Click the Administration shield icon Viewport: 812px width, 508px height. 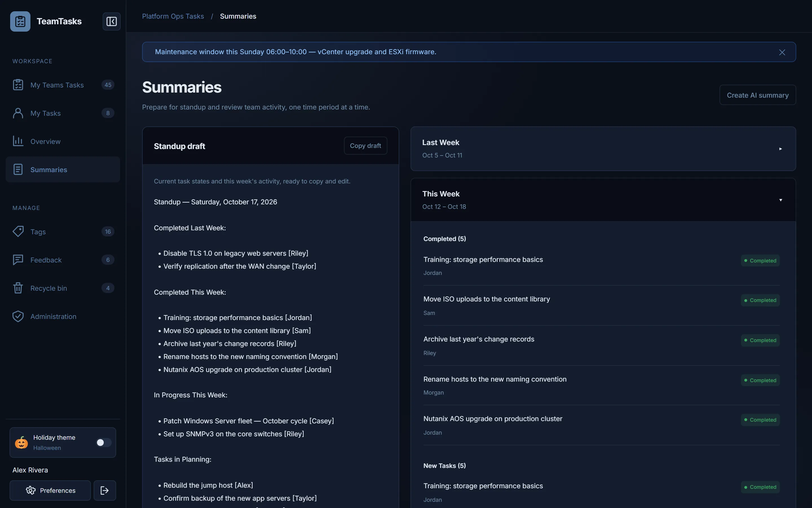(18, 316)
